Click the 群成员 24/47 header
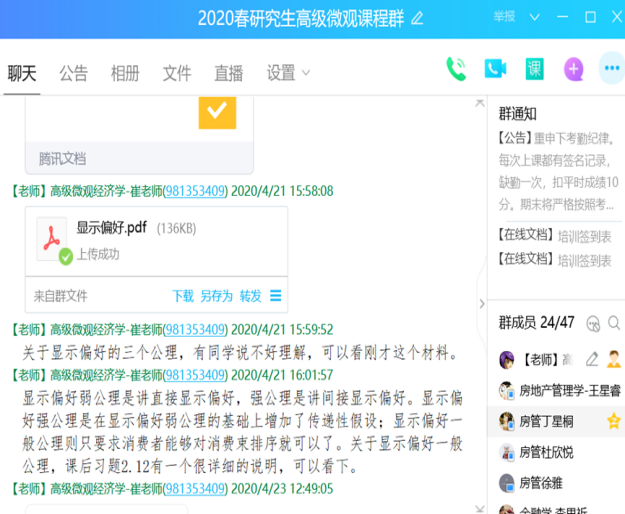Viewport: 625px width, 514px height. (537, 322)
